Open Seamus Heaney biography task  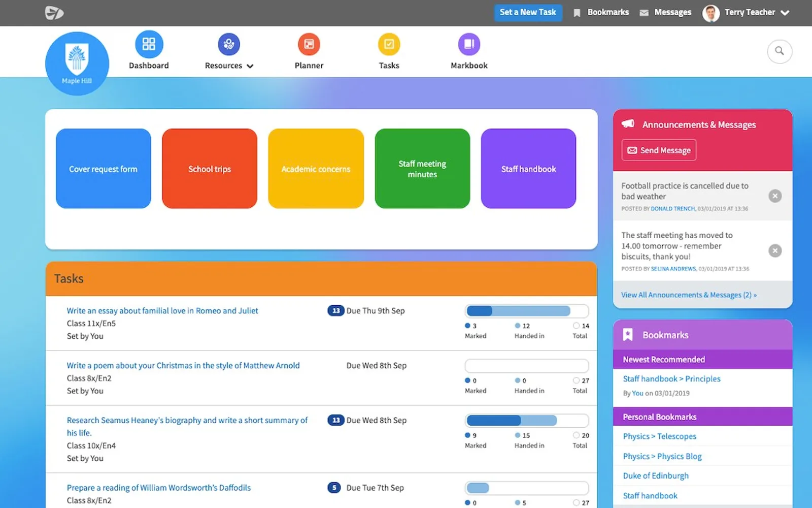coord(187,426)
